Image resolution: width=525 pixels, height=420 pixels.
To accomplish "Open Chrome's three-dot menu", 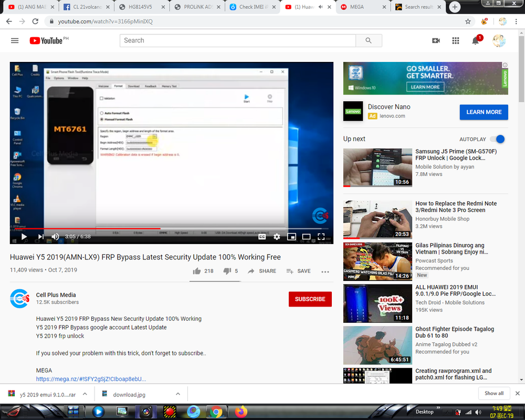I will [x=516, y=22].
